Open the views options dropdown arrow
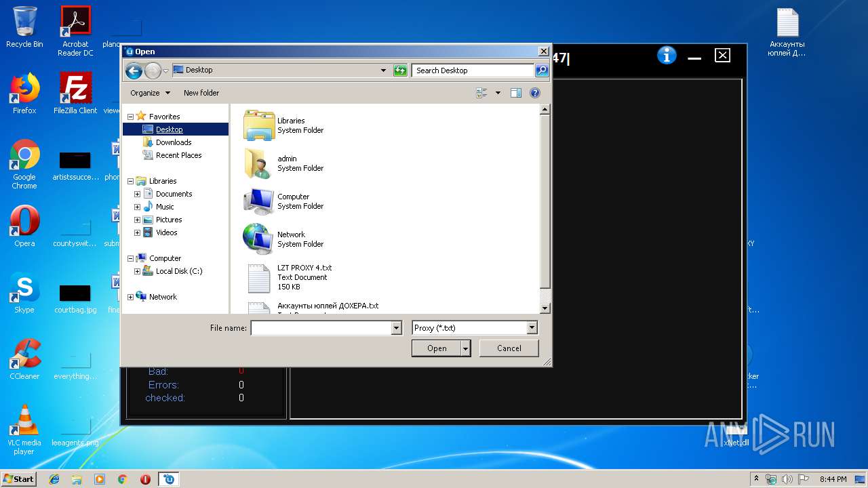The image size is (868, 488). pos(498,93)
